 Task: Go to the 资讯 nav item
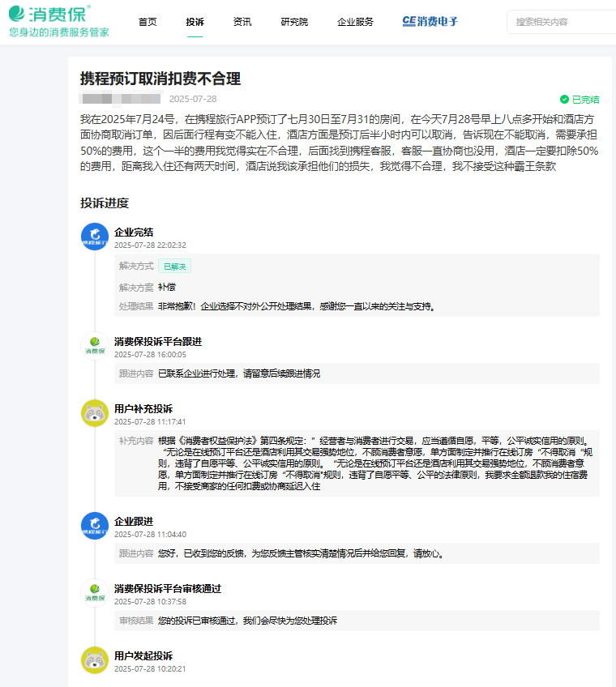242,21
